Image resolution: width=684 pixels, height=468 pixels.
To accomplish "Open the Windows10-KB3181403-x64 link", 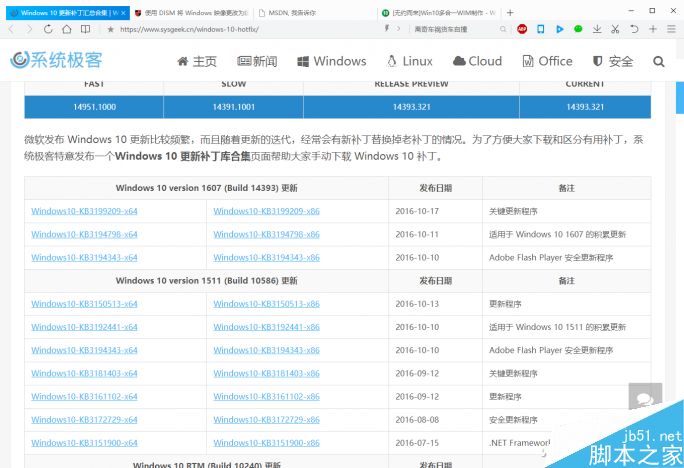I will click(x=84, y=373).
